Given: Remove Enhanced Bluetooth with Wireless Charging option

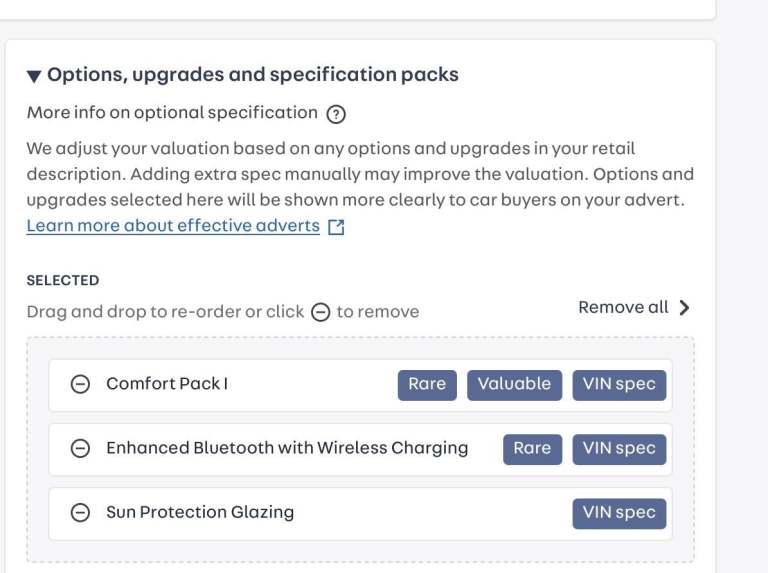Looking at the screenshot, I should tap(80, 448).
